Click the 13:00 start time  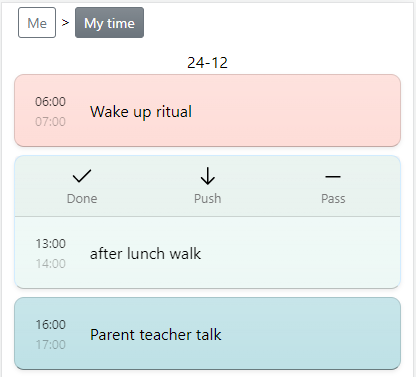51,244
